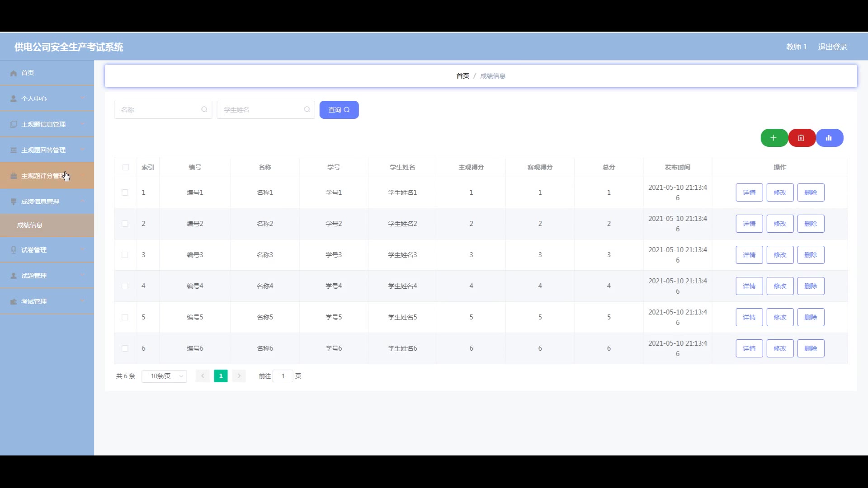This screenshot has width=868, height=488.
Task: Open the 10条/页 page size dropdown
Action: coord(164,376)
